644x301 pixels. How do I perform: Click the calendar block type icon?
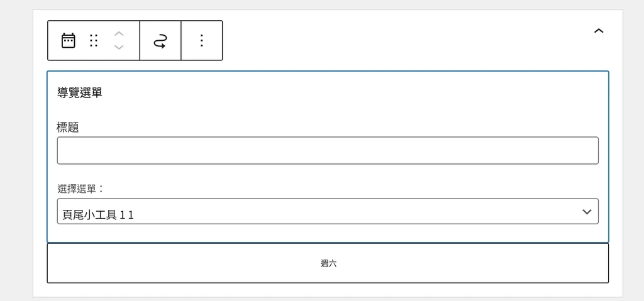tap(68, 41)
